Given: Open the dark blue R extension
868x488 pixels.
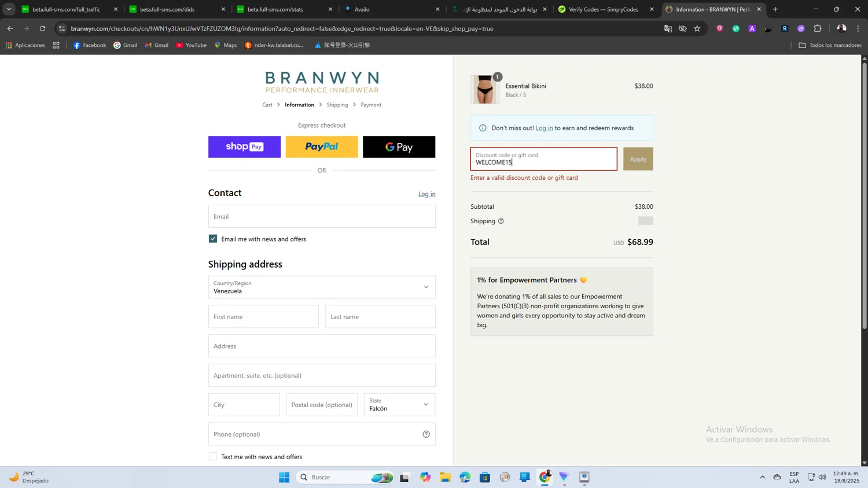Looking at the screenshot, I should point(785,28).
